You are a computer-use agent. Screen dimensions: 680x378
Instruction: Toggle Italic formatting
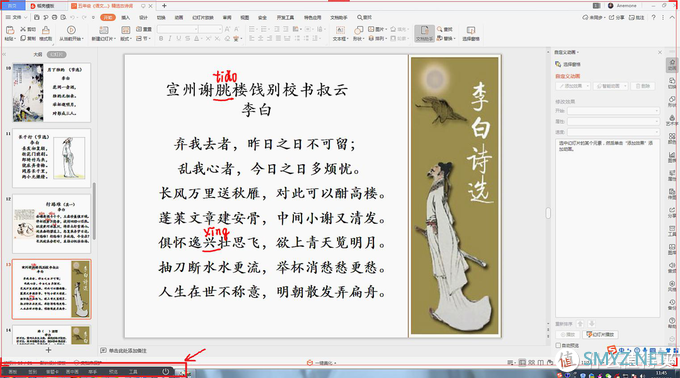170,39
